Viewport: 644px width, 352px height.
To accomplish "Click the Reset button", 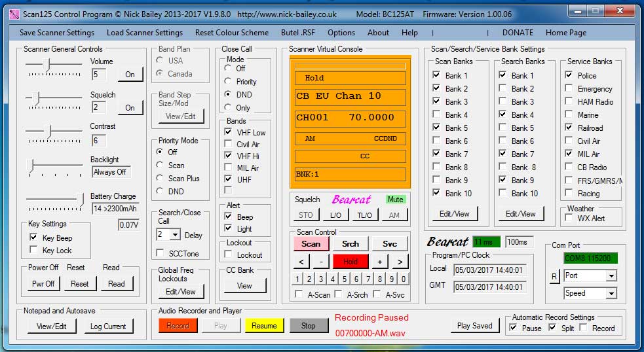I will [x=79, y=283].
